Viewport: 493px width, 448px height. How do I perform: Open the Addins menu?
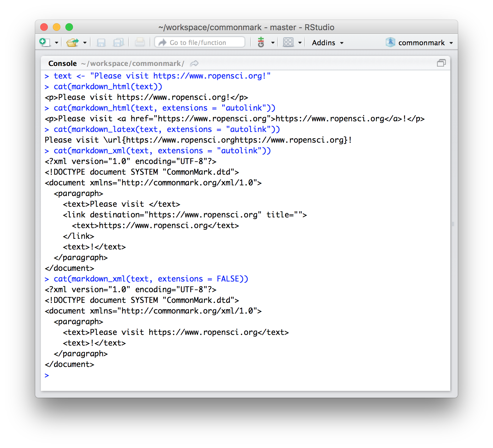point(327,43)
